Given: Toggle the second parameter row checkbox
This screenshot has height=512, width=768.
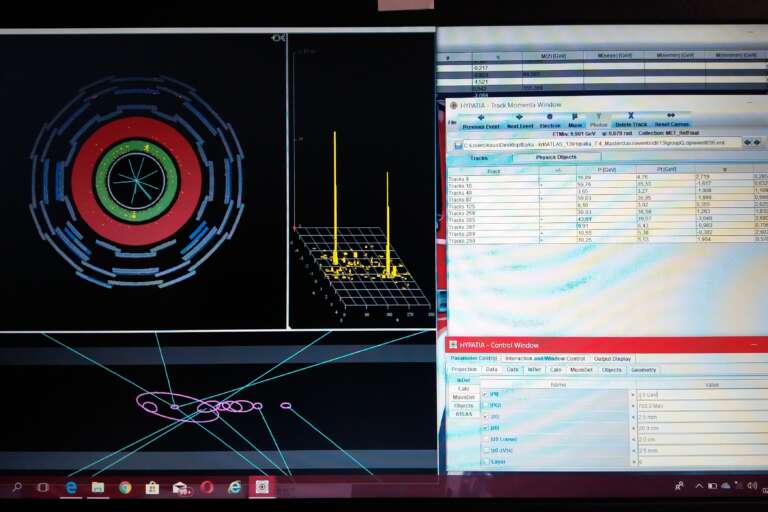Looking at the screenshot, I should click(485, 405).
